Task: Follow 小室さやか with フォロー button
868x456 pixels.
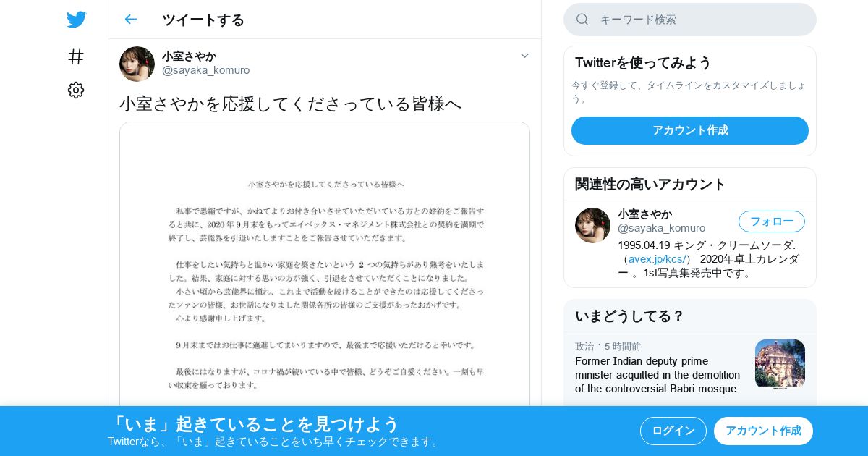Action: pos(771,221)
